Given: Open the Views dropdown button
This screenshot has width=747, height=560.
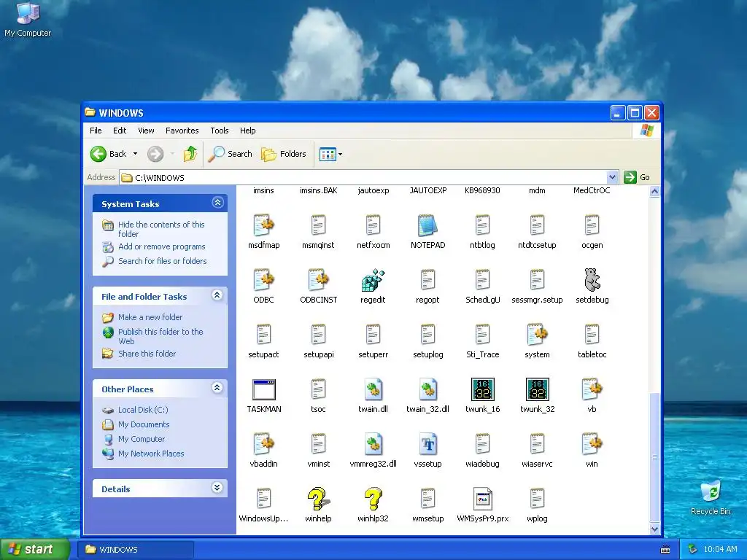Looking at the screenshot, I should tap(330, 154).
